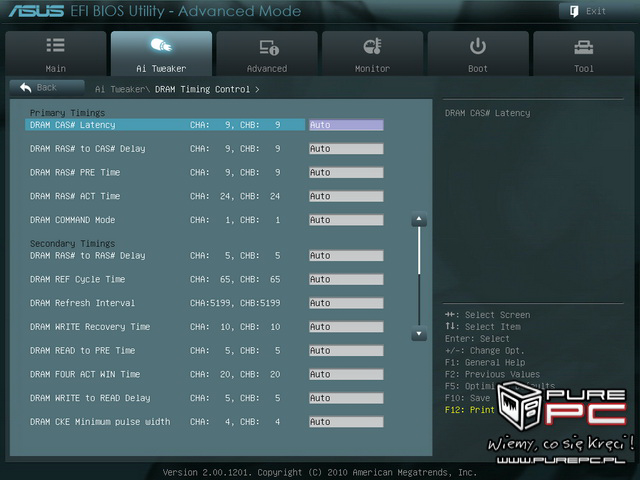Viewport: 640px width, 480px height.
Task: Open DRAM RAS# to CAS# Delay Auto field
Action: (346, 149)
